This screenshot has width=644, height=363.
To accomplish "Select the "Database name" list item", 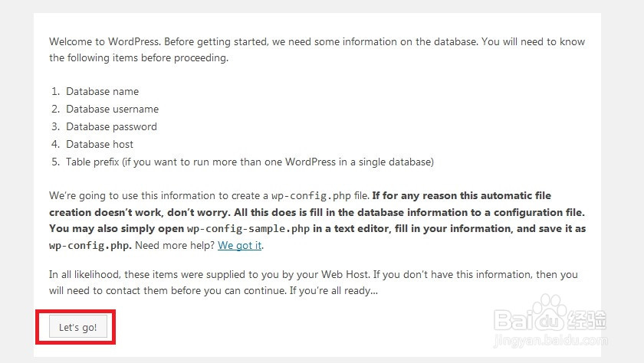I will tap(102, 91).
